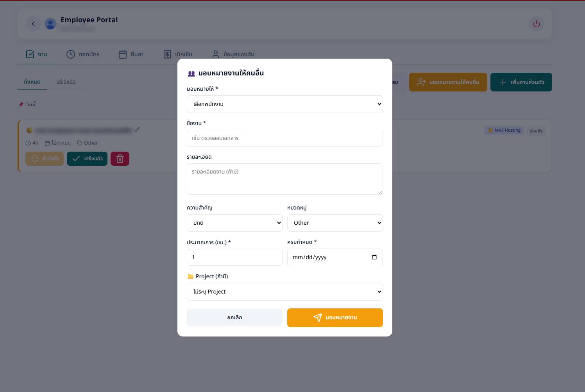The height and width of the screenshot is (392, 585).
Task: Submit with the orange มอบหมายงาน button
Action: pyautogui.click(x=335, y=318)
